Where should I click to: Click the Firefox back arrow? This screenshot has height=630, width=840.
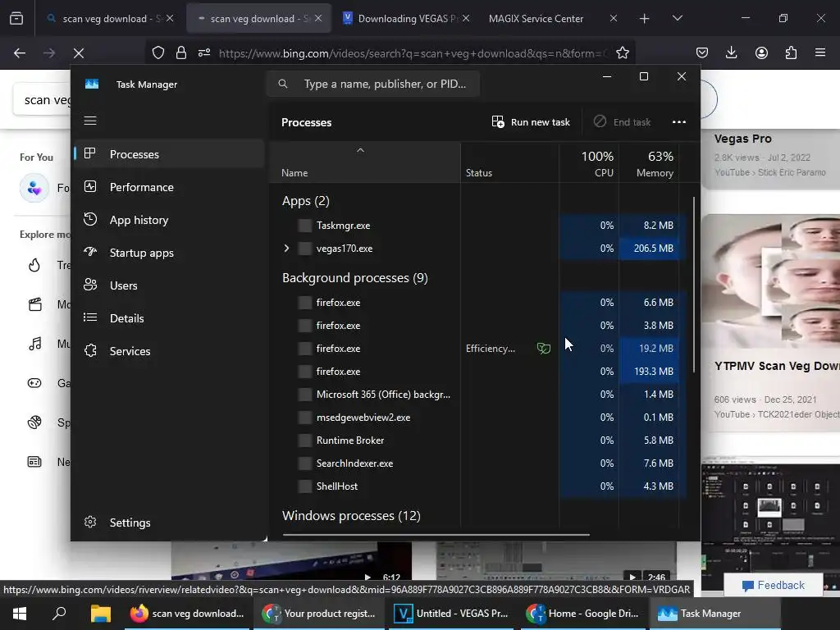click(20, 53)
